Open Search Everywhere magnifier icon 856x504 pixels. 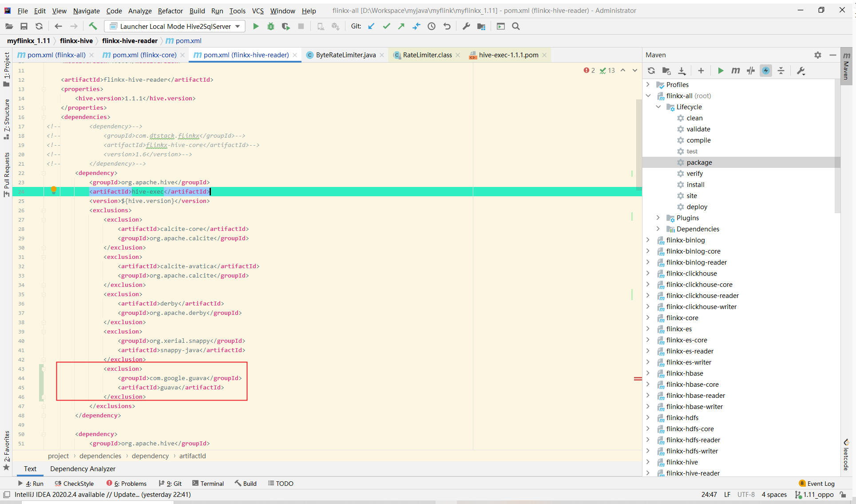coord(516,26)
